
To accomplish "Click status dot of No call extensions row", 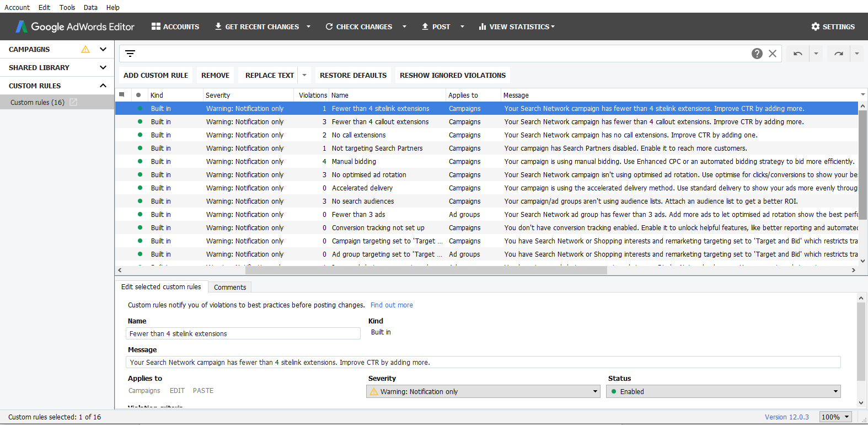I will pos(140,135).
